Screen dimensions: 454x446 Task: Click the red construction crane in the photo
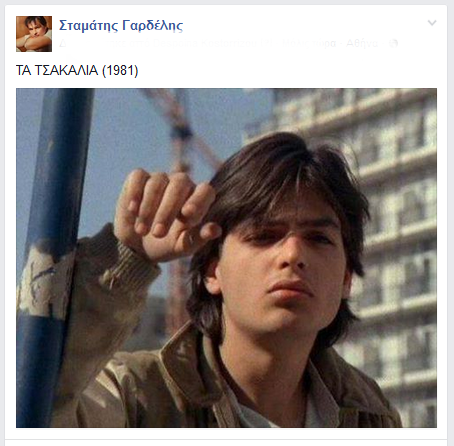pos(183,140)
